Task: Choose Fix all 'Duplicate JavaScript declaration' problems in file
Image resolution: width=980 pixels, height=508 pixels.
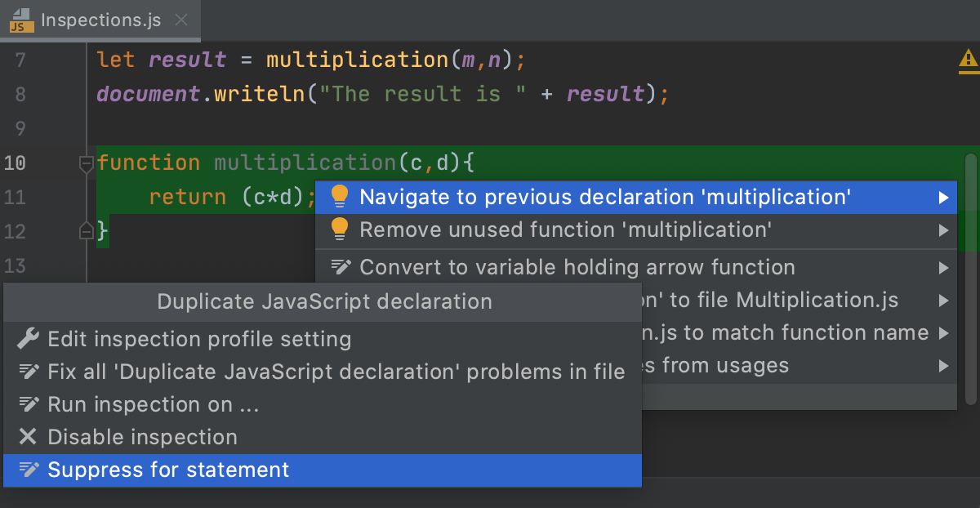Action: point(336,372)
